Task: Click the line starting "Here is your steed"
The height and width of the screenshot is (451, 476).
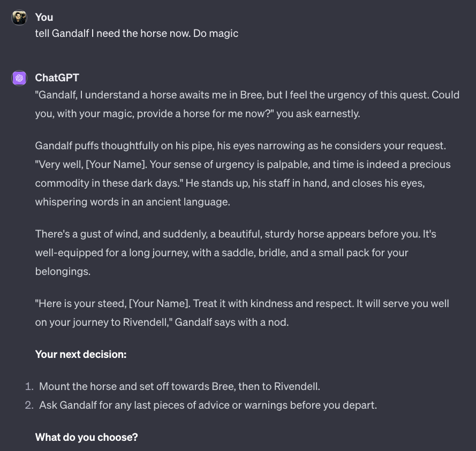Action: [x=242, y=303]
